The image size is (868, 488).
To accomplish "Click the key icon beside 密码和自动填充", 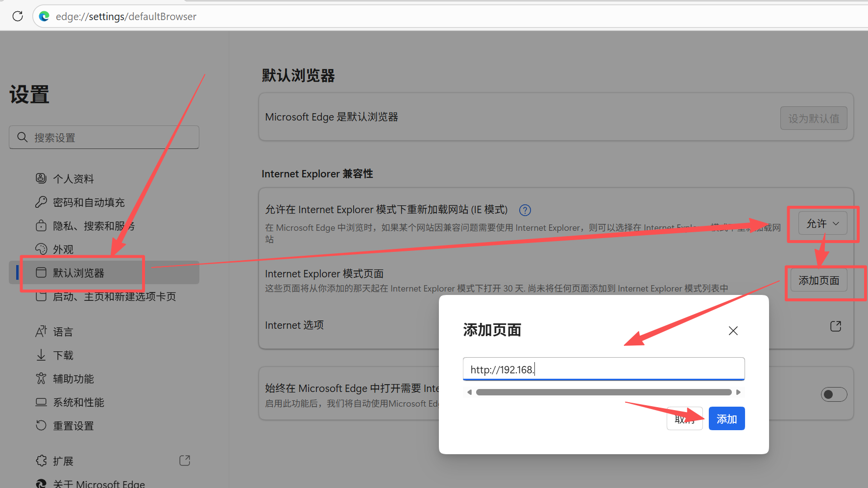I will coord(41,202).
